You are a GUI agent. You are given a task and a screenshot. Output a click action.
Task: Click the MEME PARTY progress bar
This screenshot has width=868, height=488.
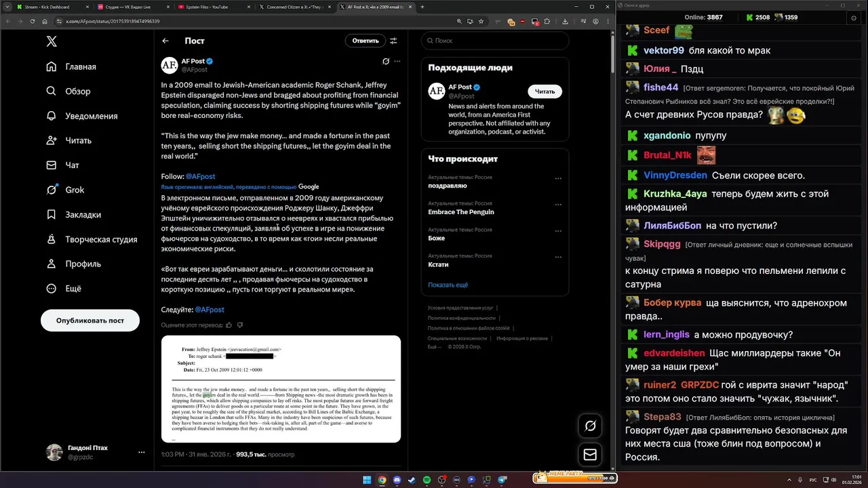coord(574,477)
